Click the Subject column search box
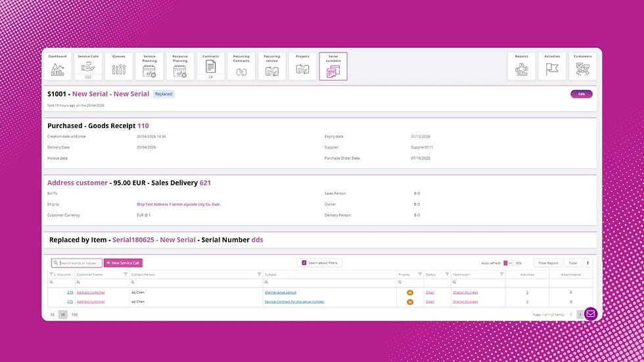 click(330, 283)
